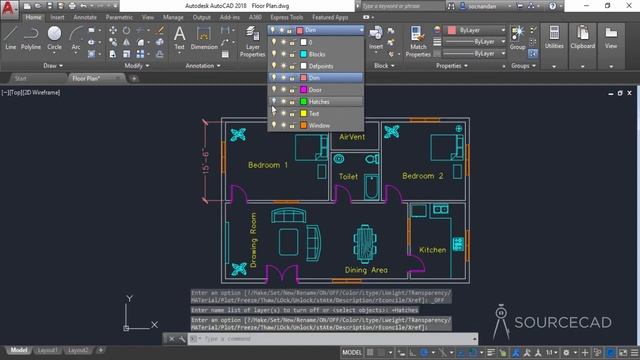The width and height of the screenshot is (640, 360).
Task: Click the Help question mark icon
Action: (552, 6)
